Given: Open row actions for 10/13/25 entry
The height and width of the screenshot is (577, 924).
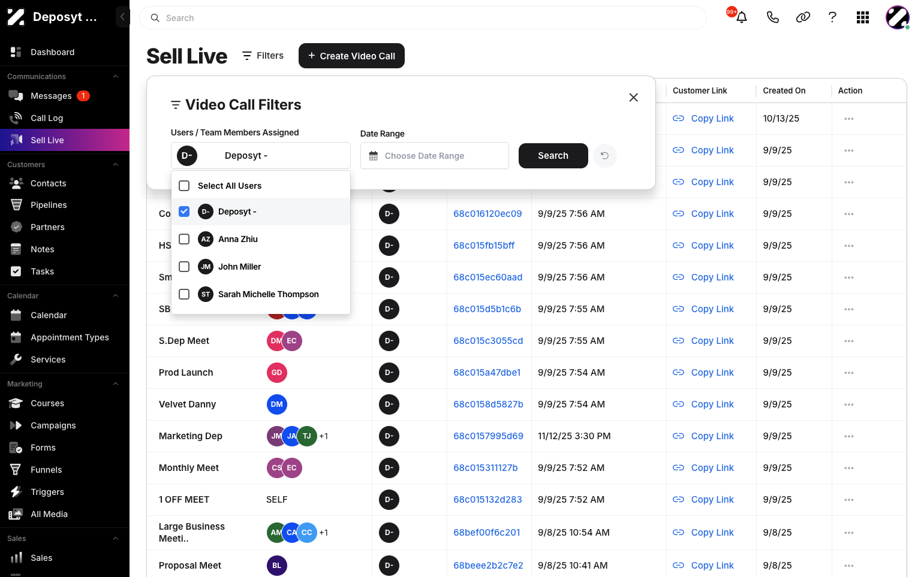Looking at the screenshot, I should coord(848,119).
